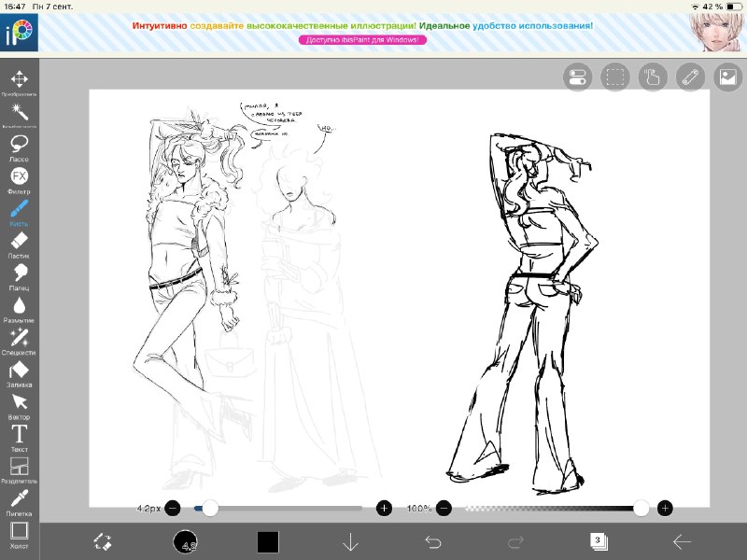Select the Magic Wand tool

click(x=19, y=115)
